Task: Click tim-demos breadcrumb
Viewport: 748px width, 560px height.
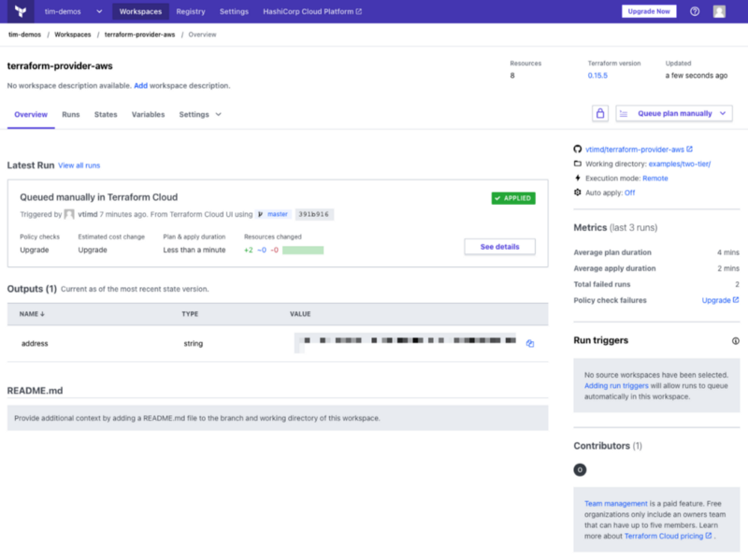Action: click(x=24, y=35)
